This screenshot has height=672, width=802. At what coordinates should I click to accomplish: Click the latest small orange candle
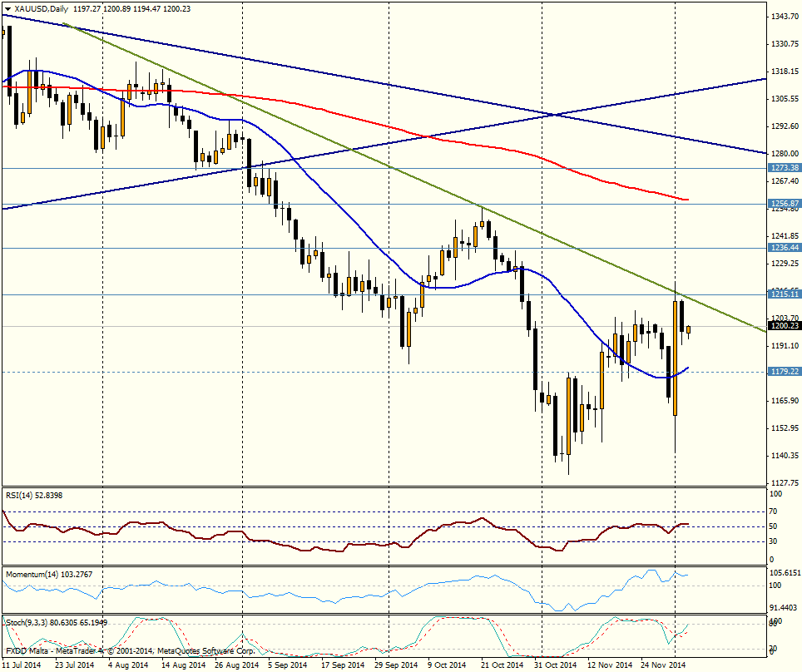[x=688, y=330]
